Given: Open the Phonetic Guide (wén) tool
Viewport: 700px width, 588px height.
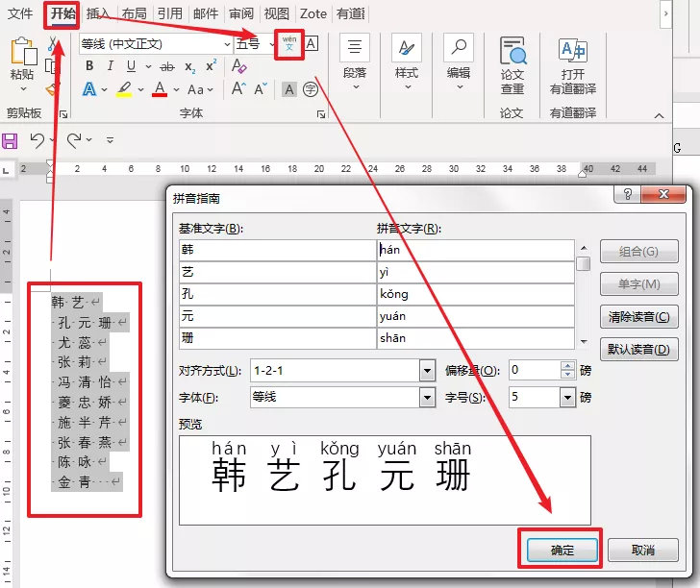Looking at the screenshot, I should click(x=289, y=44).
